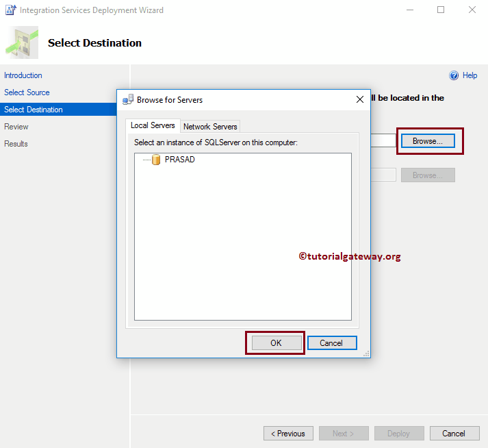Click the Browse for Servers dialog title icon

[128, 100]
